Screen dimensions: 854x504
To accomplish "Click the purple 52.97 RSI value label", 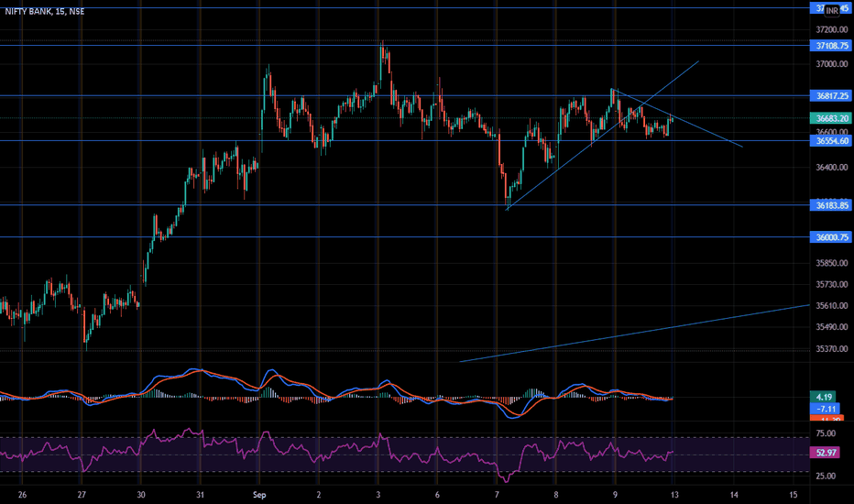I will pyautogui.click(x=826, y=453).
